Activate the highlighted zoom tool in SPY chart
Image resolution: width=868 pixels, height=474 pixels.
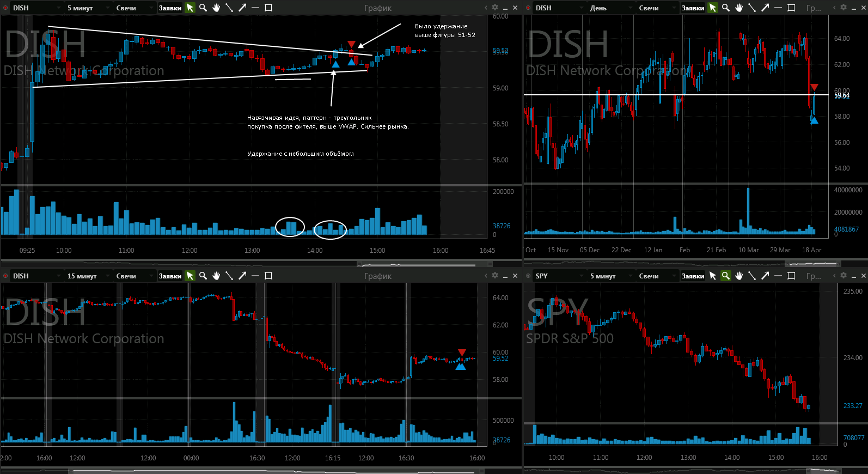[x=726, y=276]
